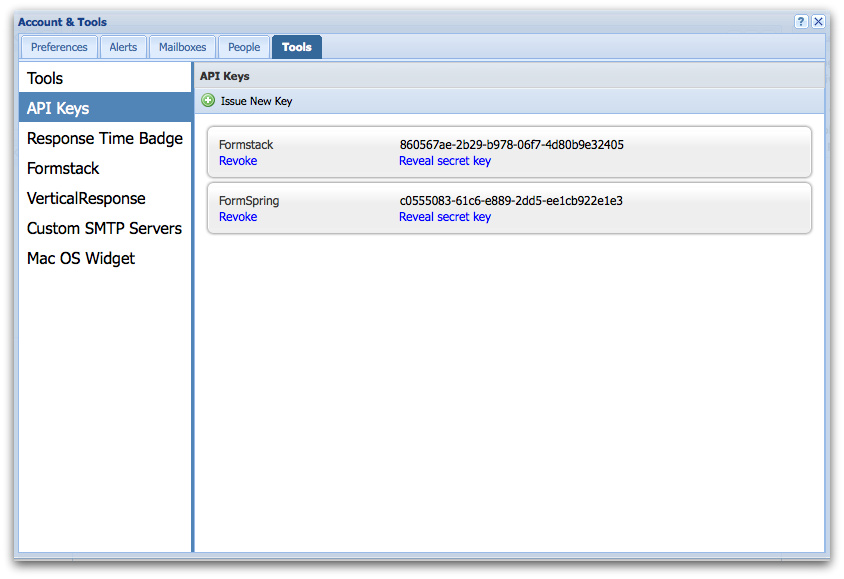This screenshot has height=579, width=844.
Task: Open the help question mark icon
Action: 801,21
